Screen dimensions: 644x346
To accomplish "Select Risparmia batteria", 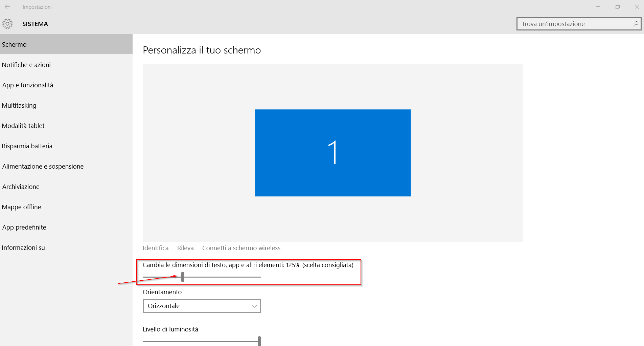I will tap(66, 146).
